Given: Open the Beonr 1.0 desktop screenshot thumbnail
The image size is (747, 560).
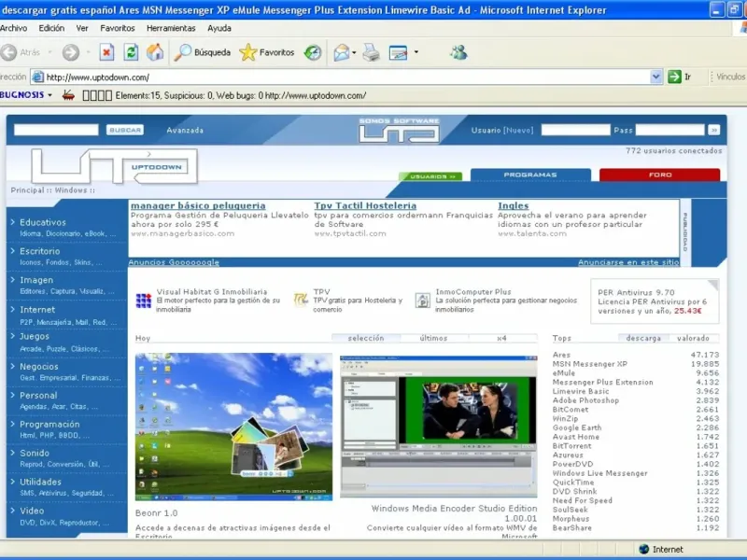Looking at the screenshot, I should coord(233,425).
